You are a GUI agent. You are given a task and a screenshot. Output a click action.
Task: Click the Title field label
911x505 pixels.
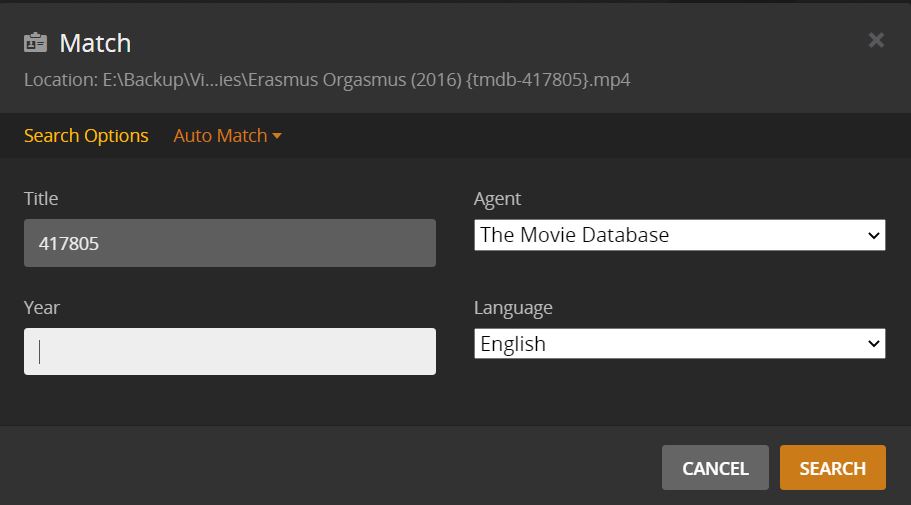(x=41, y=199)
